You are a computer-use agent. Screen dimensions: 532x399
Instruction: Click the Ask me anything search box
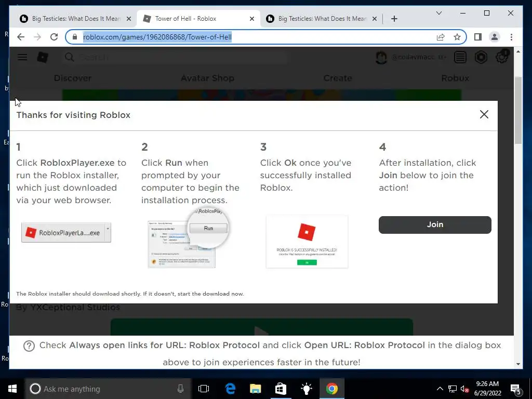click(x=108, y=389)
